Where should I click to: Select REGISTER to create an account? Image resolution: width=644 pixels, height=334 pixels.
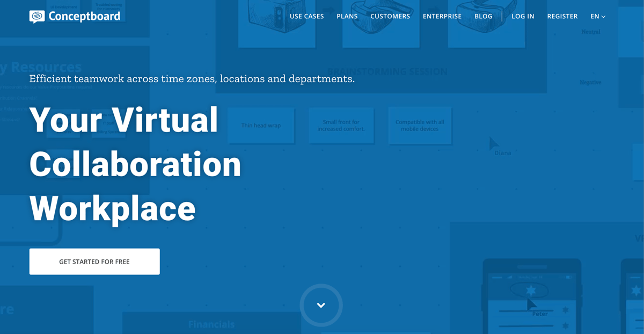(x=562, y=16)
